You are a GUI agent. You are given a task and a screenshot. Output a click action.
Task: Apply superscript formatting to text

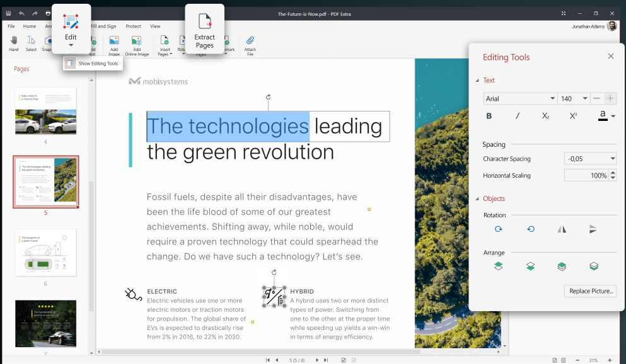pyautogui.click(x=573, y=116)
